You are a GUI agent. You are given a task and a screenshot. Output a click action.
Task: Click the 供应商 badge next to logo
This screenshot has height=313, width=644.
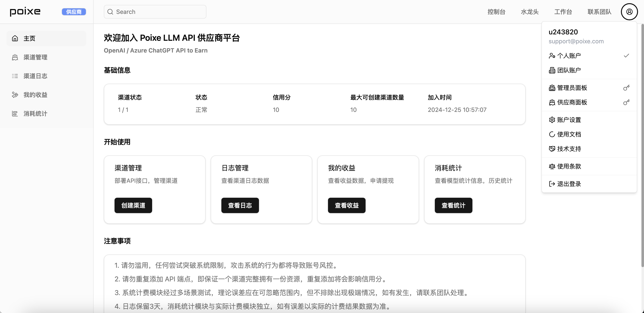74,12
